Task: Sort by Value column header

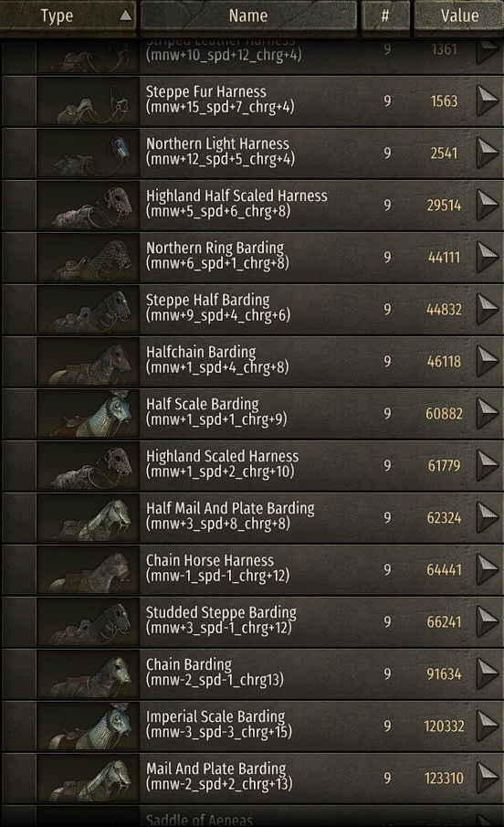Action: (x=458, y=16)
